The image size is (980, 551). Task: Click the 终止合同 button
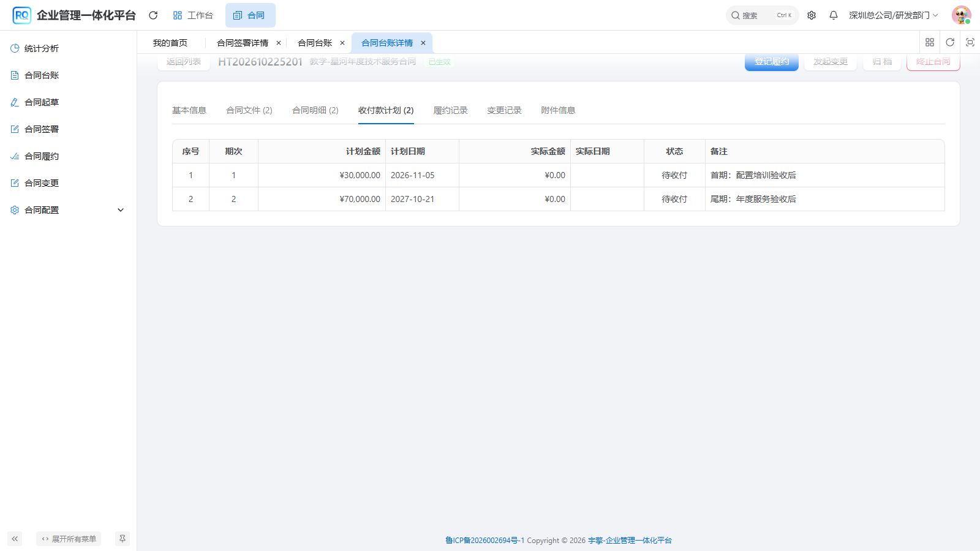click(x=933, y=62)
